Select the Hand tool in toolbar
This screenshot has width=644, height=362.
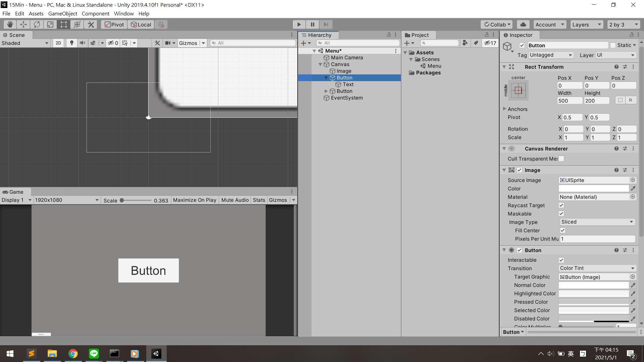pyautogui.click(x=10, y=24)
